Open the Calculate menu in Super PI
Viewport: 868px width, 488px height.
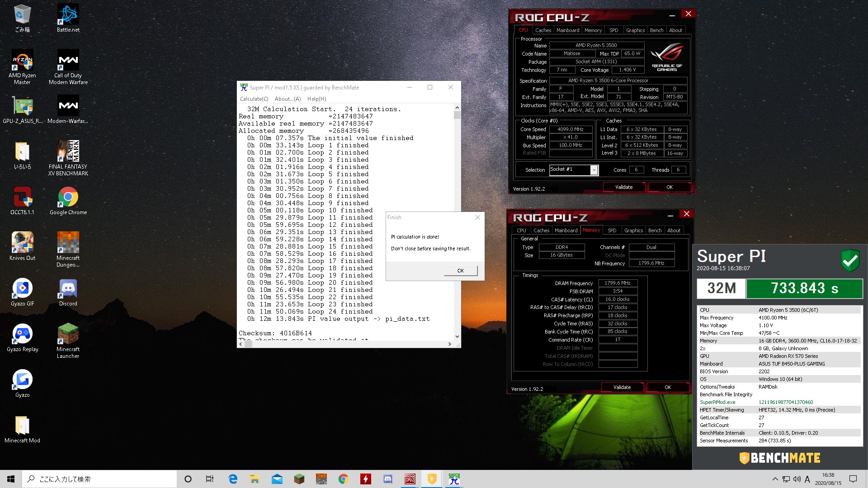254,99
